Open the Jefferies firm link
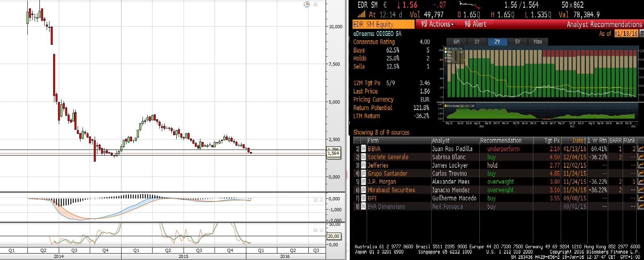Viewport: 644px width, 260px height. [x=378, y=165]
